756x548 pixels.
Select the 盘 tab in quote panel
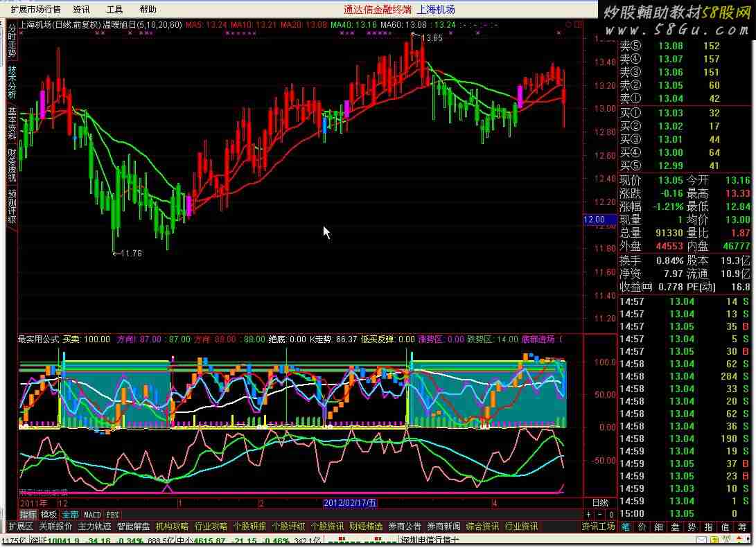pyautogui.click(x=676, y=527)
